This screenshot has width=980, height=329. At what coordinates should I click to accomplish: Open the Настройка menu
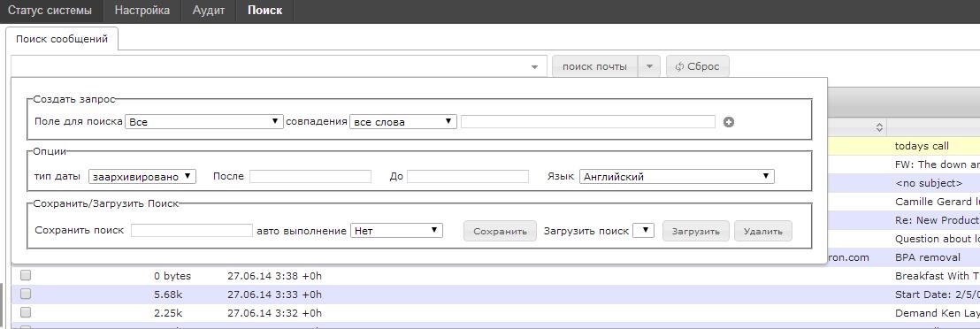[x=142, y=11]
